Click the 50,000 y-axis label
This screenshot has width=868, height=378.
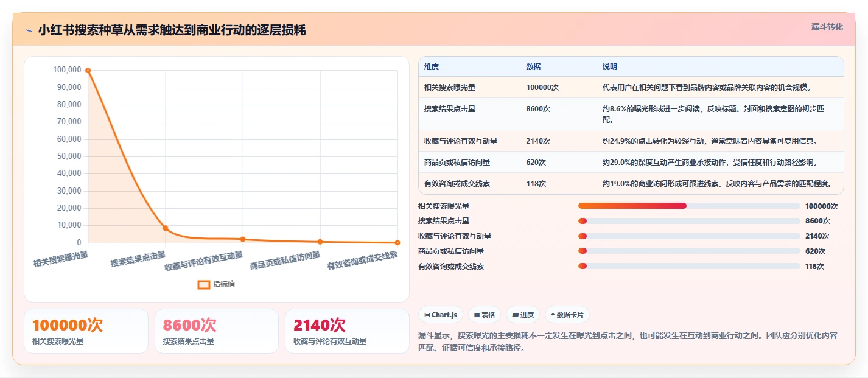(69, 156)
